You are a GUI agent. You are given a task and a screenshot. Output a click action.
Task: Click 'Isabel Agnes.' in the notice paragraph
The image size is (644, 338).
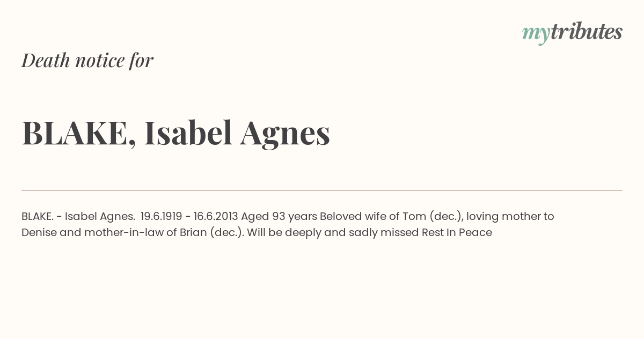tap(100, 217)
